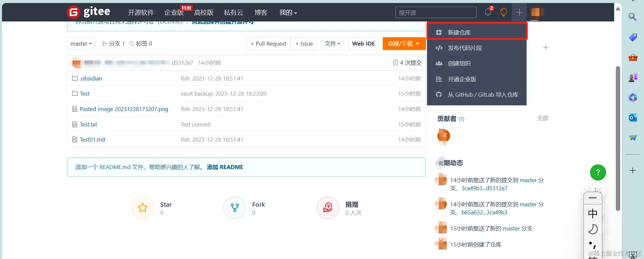
Task: Open the browser sidebar search icon
Action: 633,17
